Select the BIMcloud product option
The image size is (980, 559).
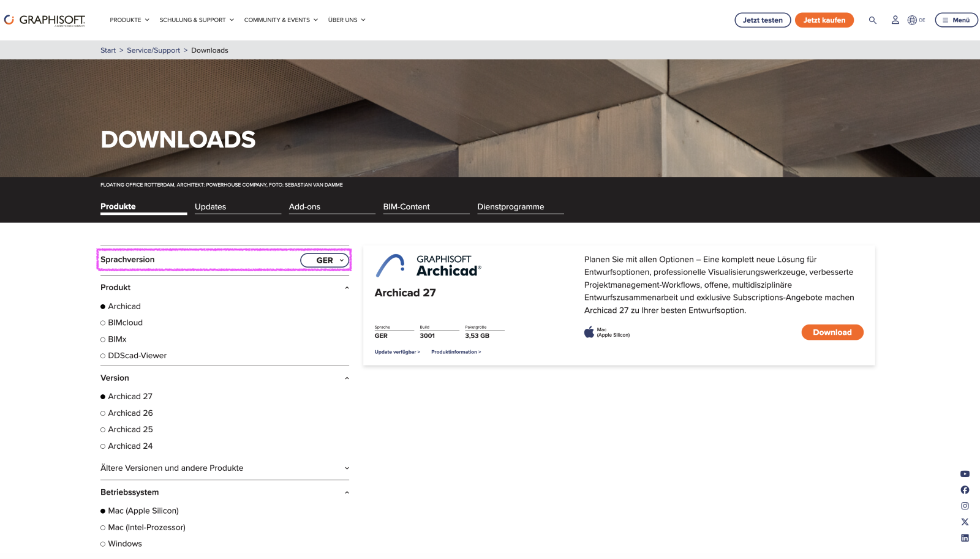coord(121,323)
